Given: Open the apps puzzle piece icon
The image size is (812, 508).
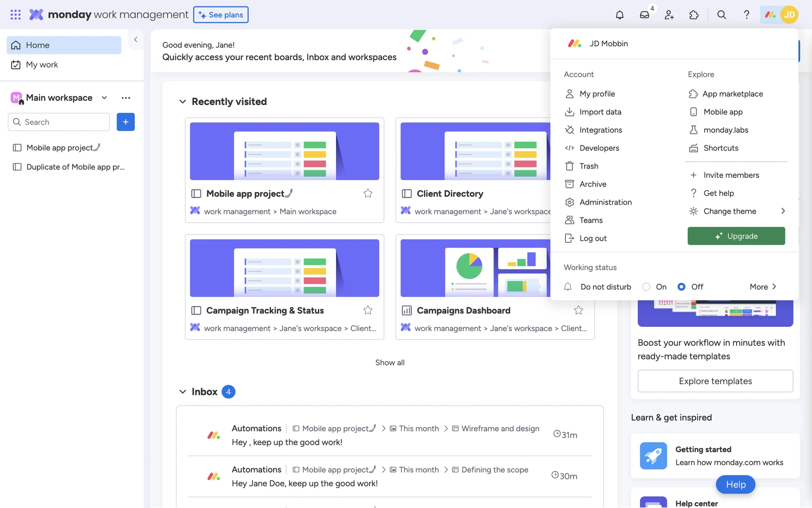Looking at the screenshot, I should click(x=694, y=15).
